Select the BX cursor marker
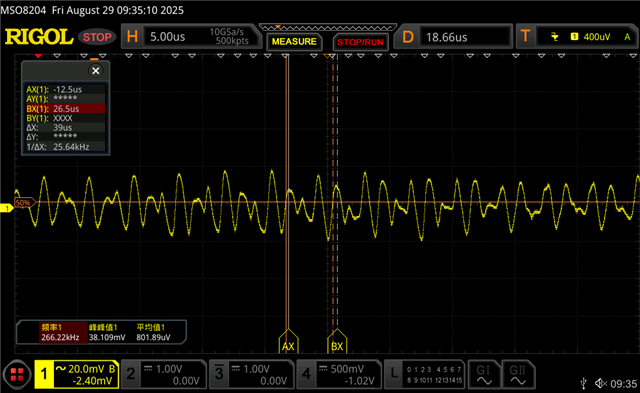 click(337, 342)
